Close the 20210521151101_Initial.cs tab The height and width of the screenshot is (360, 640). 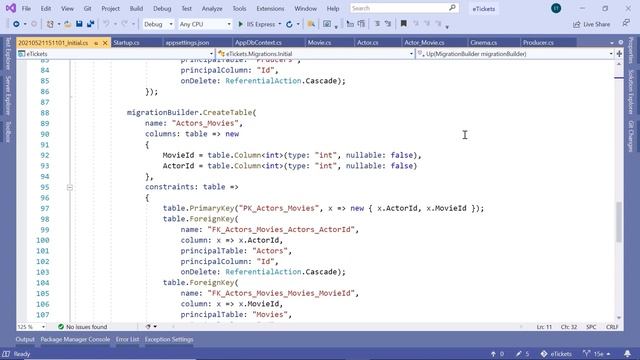(105, 43)
